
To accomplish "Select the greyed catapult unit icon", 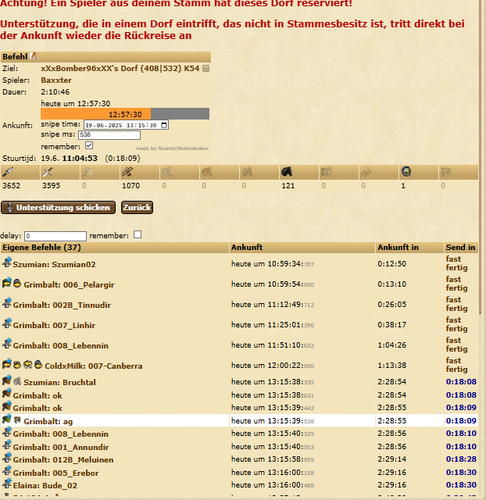I will pos(366,172).
